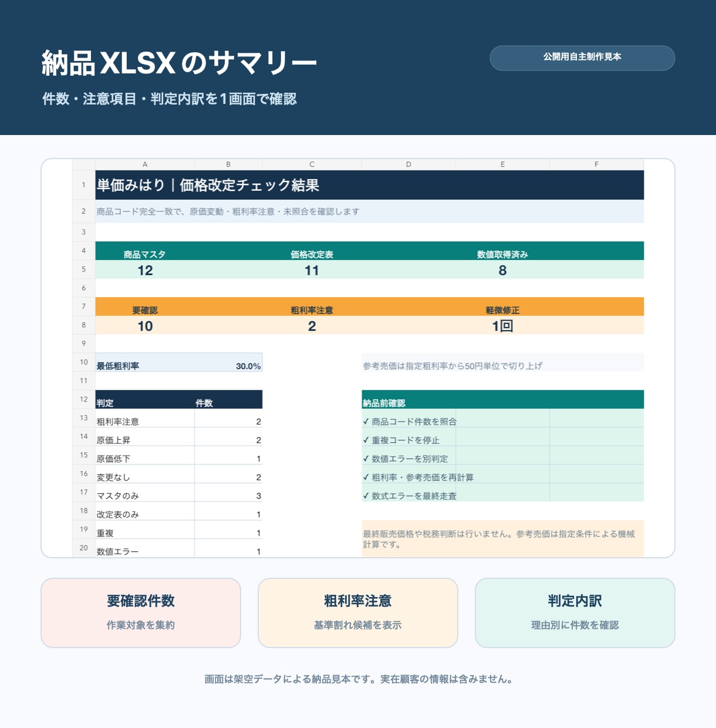Open the 要確認件数 card
Image resolution: width=716 pixels, height=728 pixels.
click(x=141, y=612)
